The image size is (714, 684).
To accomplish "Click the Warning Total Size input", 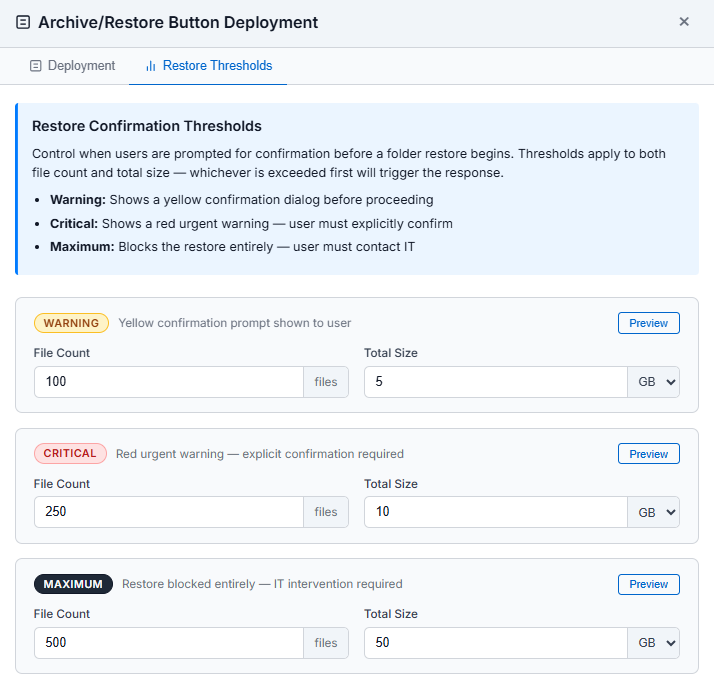I will click(x=495, y=382).
